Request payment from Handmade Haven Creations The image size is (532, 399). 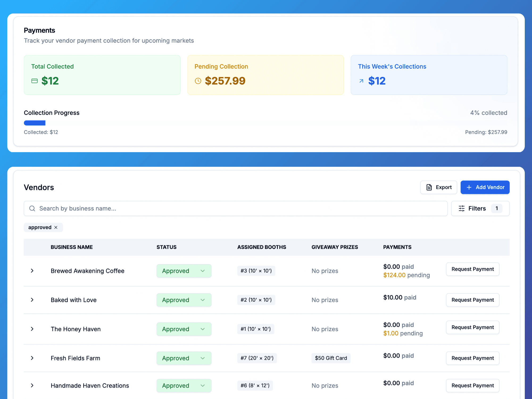coord(472,385)
